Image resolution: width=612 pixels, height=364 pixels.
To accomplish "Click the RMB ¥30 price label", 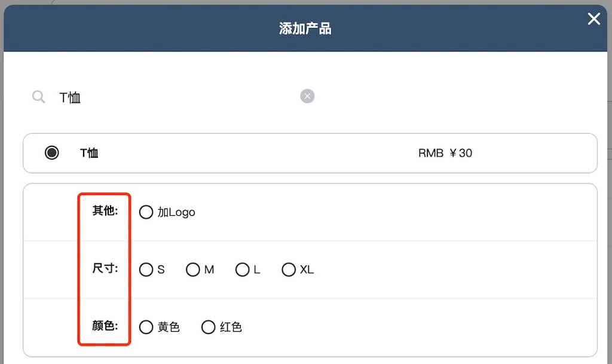I will pyautogui.click(x=445, y=153).
